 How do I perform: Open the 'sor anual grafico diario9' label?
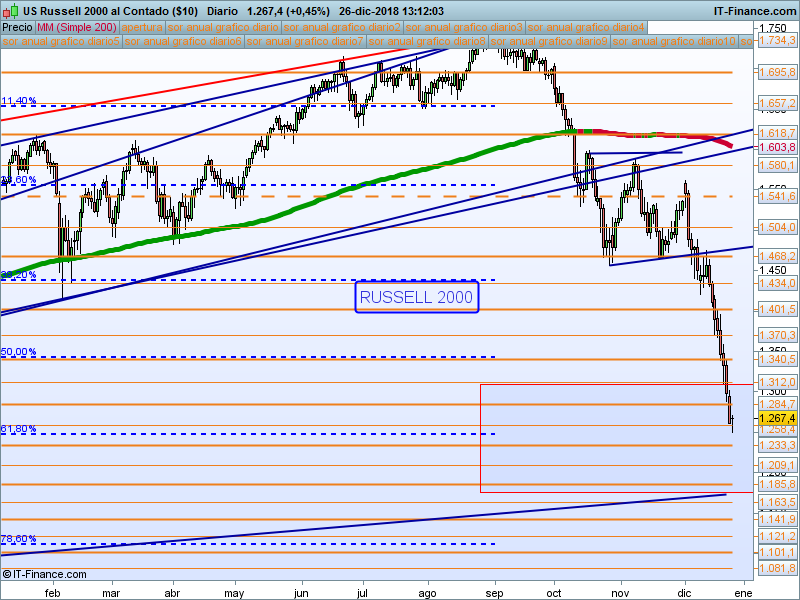(549, 41)
